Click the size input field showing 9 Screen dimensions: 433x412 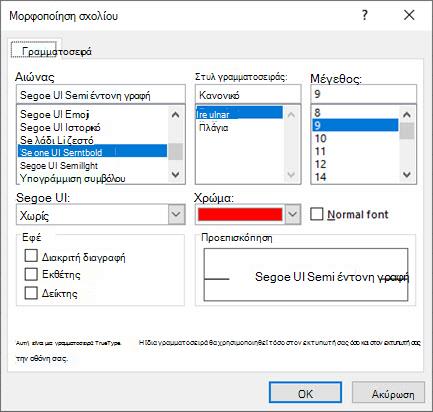363,94
